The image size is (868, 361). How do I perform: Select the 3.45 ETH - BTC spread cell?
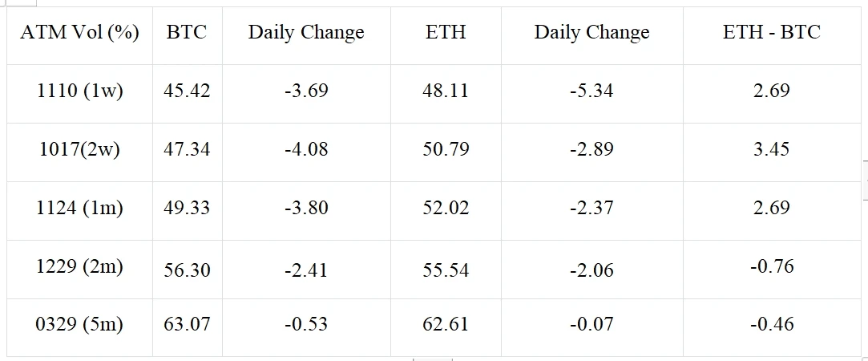[x=771, y=149]
